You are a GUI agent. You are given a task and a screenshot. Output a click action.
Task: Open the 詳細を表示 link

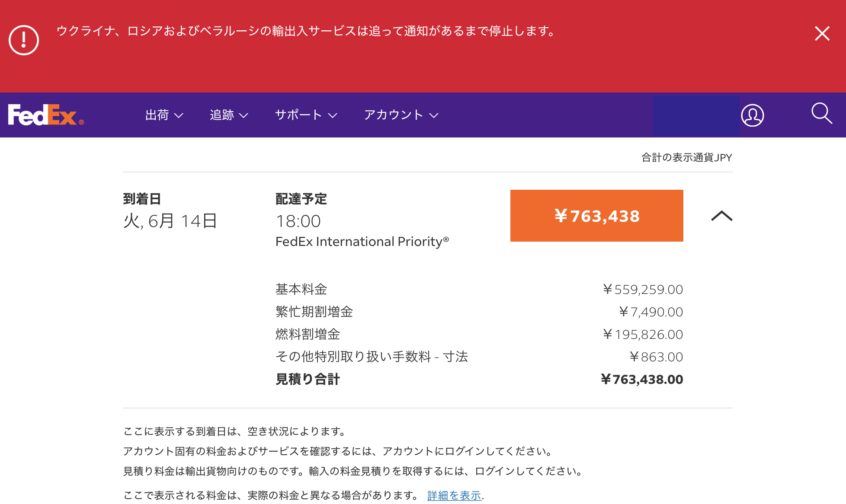coord(454,495)
